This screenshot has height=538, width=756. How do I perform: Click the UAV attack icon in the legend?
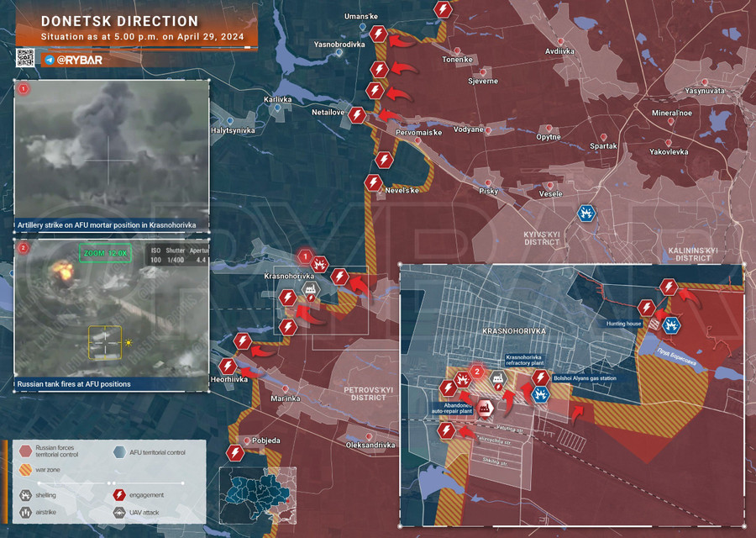coord(120,511)
